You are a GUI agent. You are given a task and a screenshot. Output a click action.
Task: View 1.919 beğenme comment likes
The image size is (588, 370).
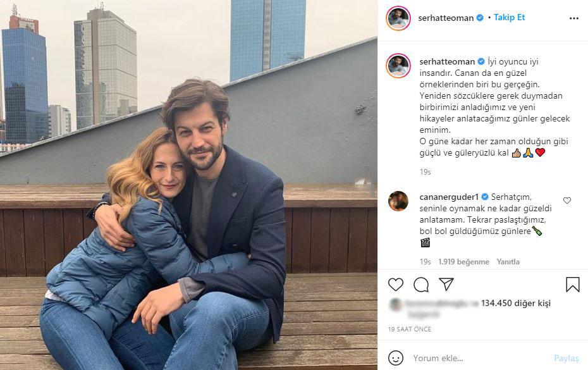pyautogui.click(x=463, y=262)
